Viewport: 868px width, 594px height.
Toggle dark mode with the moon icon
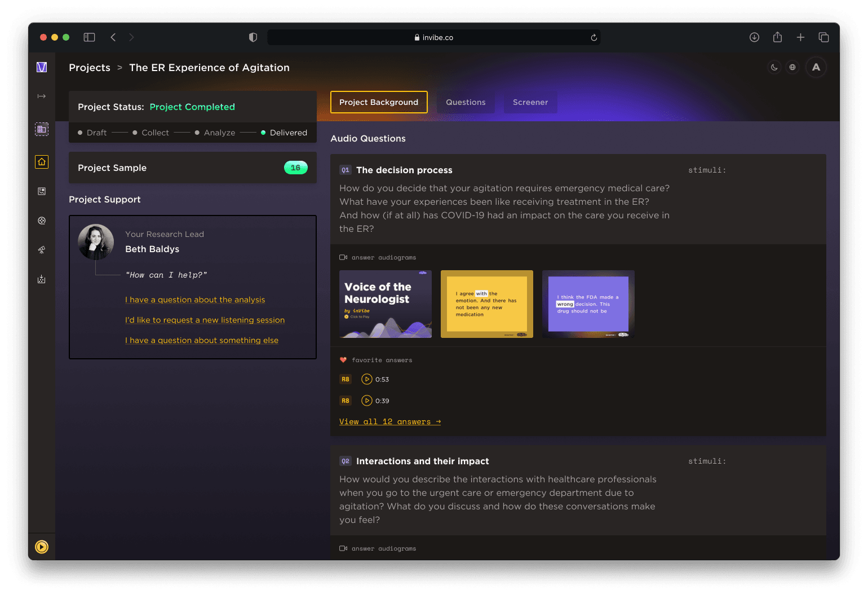click(774, 67)
